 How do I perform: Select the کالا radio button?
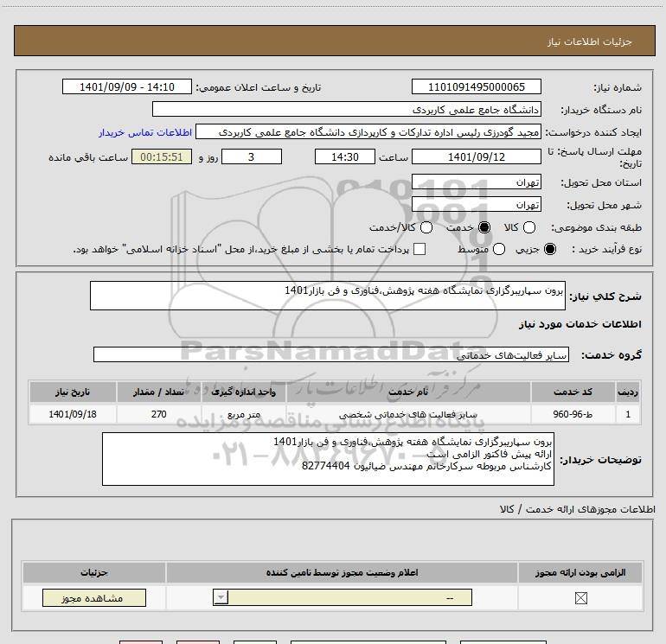tap(528, 227)
